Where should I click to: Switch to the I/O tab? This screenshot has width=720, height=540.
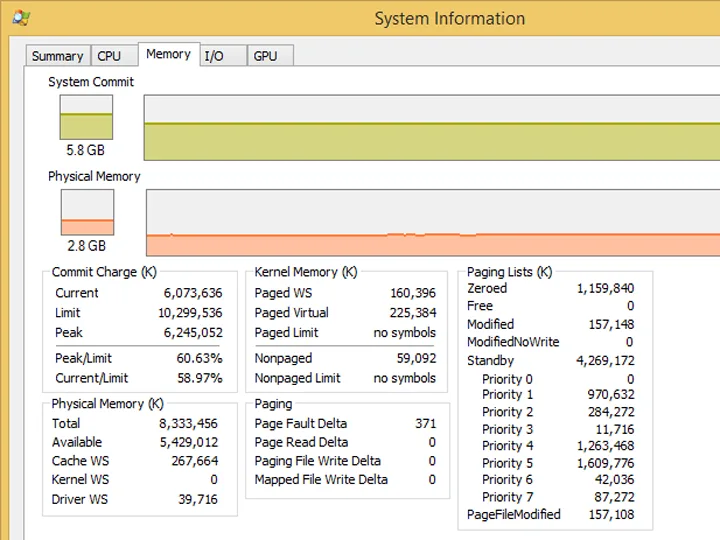224,56
